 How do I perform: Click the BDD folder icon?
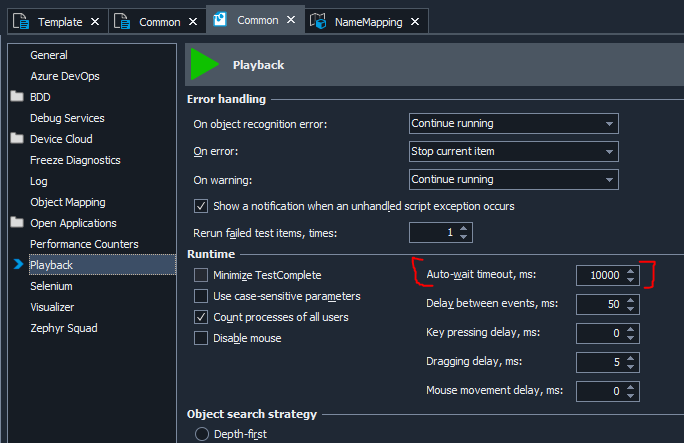[x=17, y=96]
